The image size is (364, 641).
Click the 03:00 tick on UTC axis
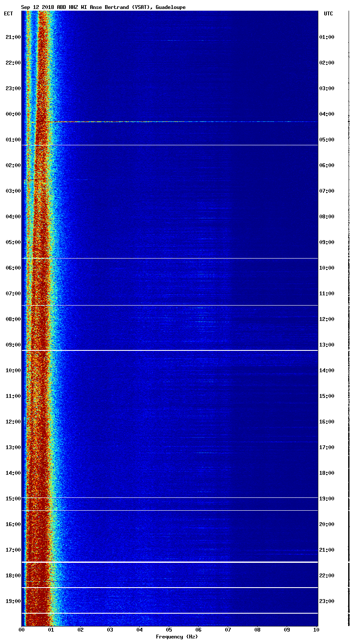[327, 88]
